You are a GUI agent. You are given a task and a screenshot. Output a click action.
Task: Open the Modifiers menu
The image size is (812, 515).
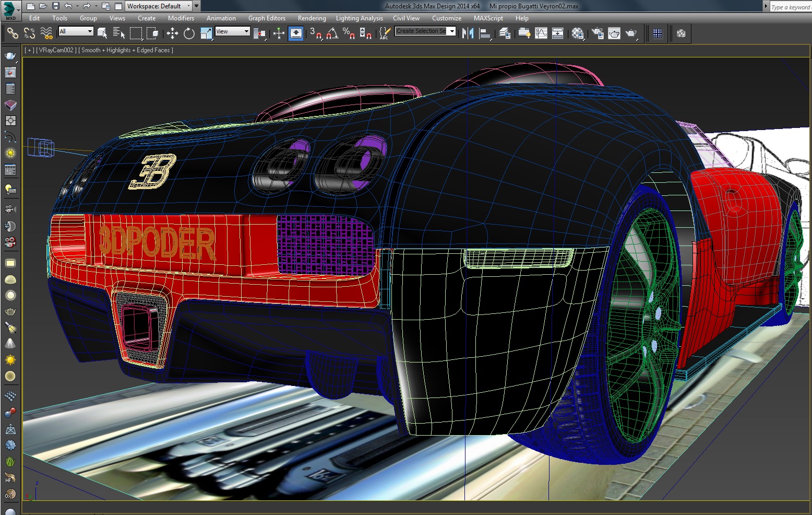pyautogui.click(x=181, y=18)
